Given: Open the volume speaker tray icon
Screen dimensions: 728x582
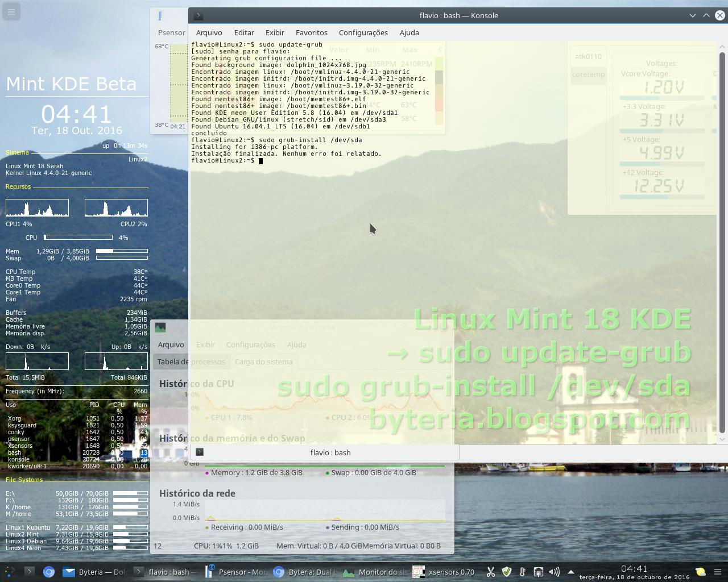Looking at the screenshot, I should pyautogui.click(x=554, y=572).
